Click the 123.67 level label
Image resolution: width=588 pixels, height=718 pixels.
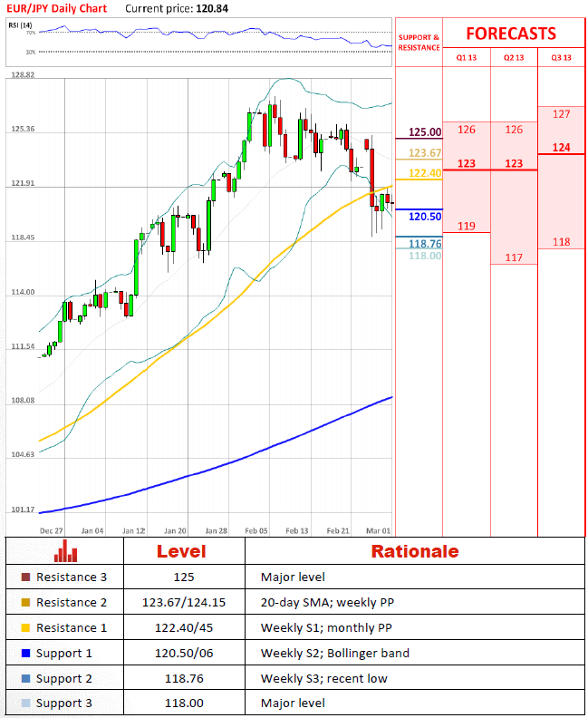pyautogui.click(x=425, y=152)
